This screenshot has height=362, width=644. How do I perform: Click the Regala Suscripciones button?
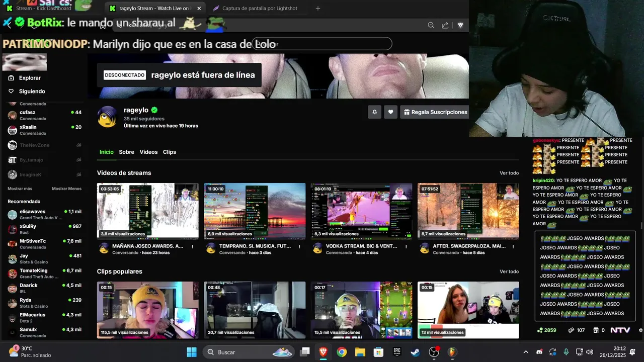pyautogui.click(x=435, y=112)
